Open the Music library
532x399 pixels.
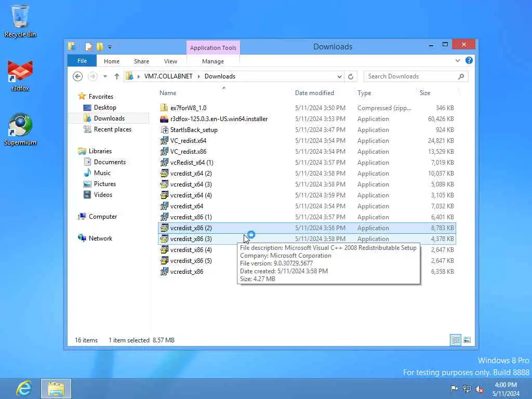[x=102, y=172]
